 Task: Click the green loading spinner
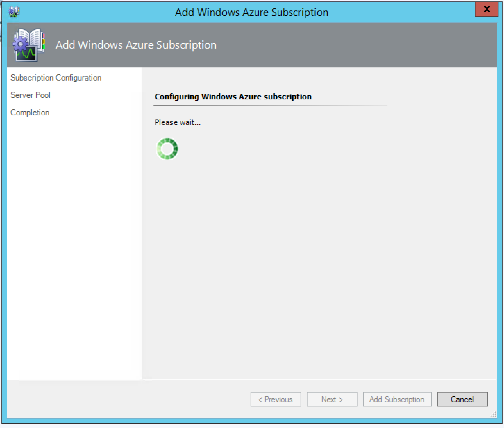[x=167, y=149]
